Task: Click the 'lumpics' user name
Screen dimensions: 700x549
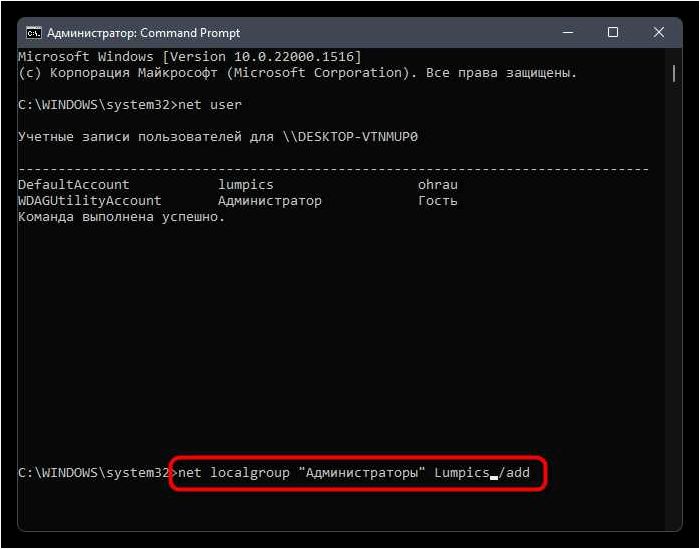Action: click(246, 185)
